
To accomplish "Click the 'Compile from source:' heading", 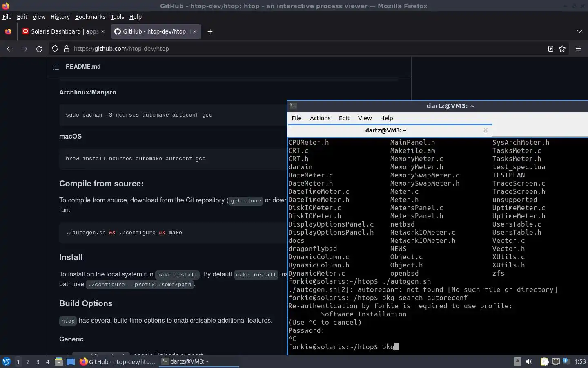I will click(x=101, y=184).
